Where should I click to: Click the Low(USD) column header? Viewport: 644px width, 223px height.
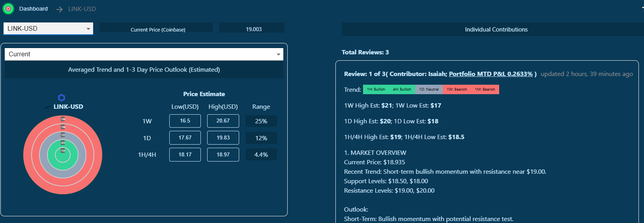point(185,107)
